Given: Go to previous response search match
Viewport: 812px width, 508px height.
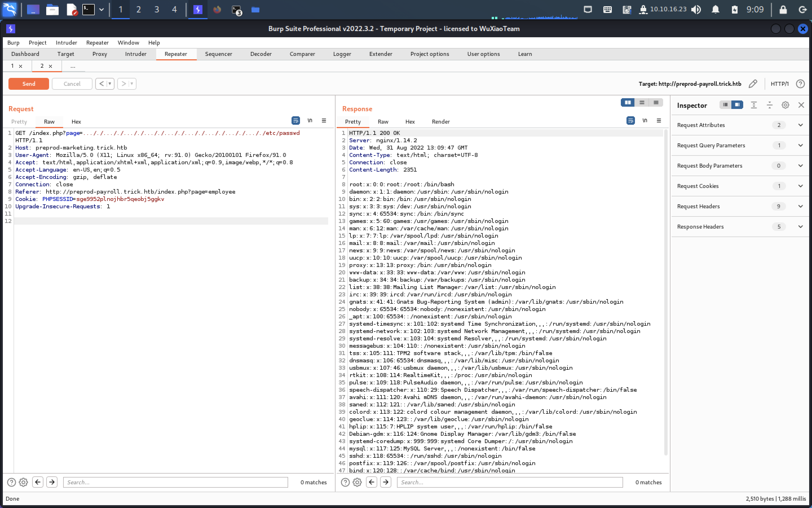Looking at the screenshot, I should point(371,483).
